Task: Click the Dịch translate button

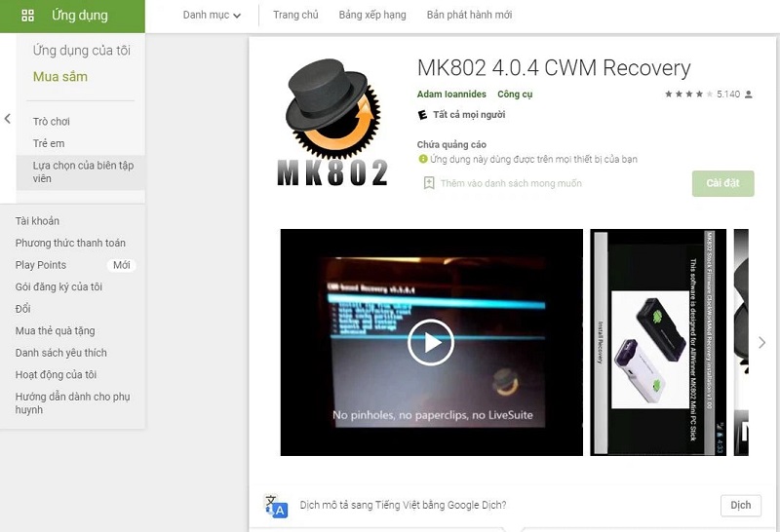Action: point(741,505)
